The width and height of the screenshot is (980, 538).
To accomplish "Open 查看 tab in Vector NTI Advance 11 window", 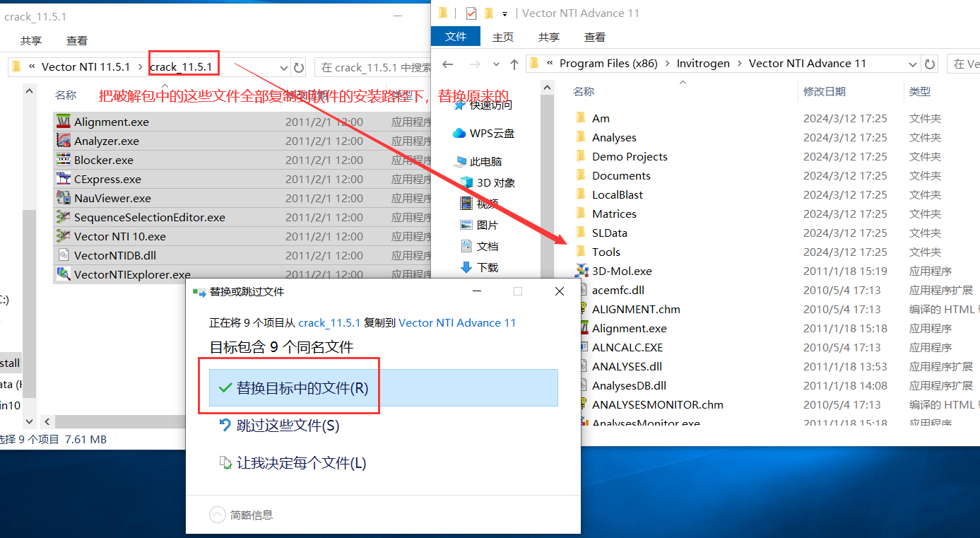I will pyautogui.click(x=595, y=37).
